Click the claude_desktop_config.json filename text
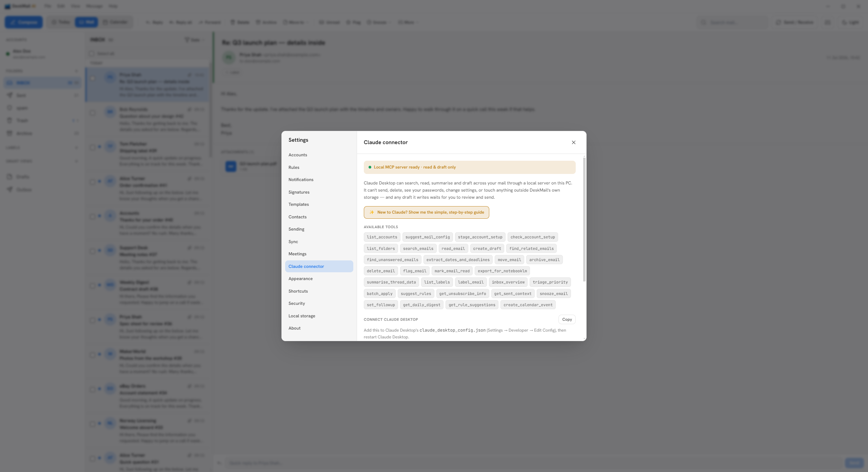This screenshot has width=868, height=472. pyautogui.click(x=452, y=330)
